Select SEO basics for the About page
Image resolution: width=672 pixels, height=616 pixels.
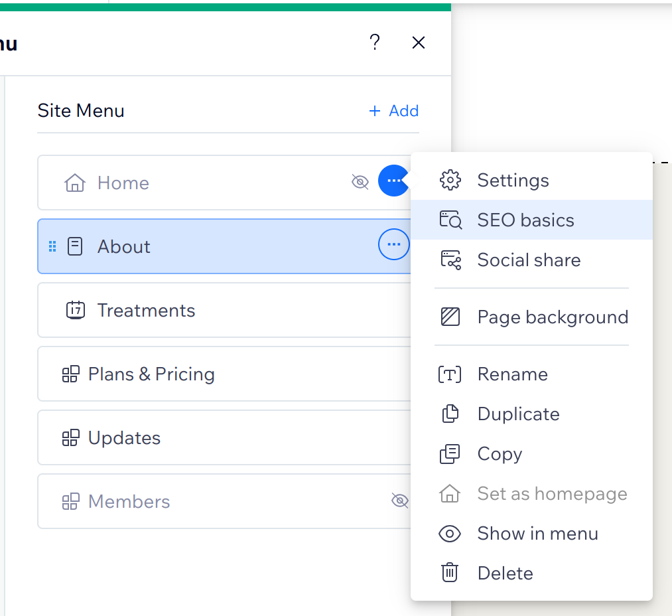click(x=526, y=220)
